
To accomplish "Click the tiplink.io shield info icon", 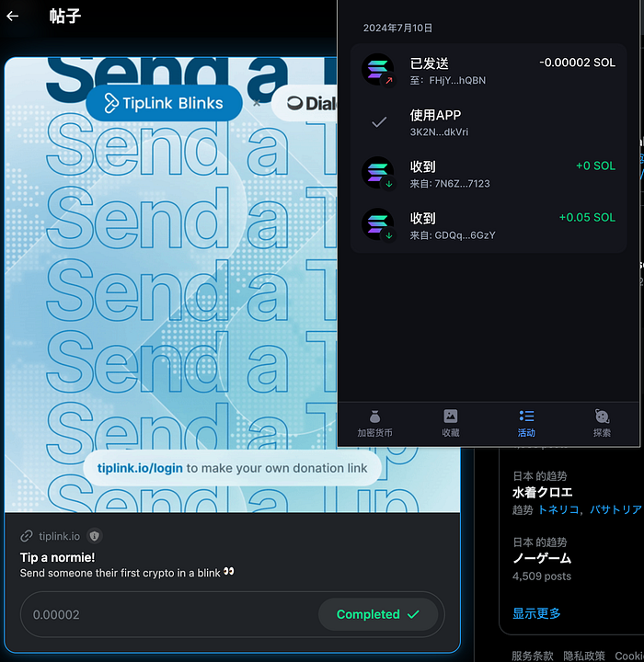I will [x=95, y=536].
